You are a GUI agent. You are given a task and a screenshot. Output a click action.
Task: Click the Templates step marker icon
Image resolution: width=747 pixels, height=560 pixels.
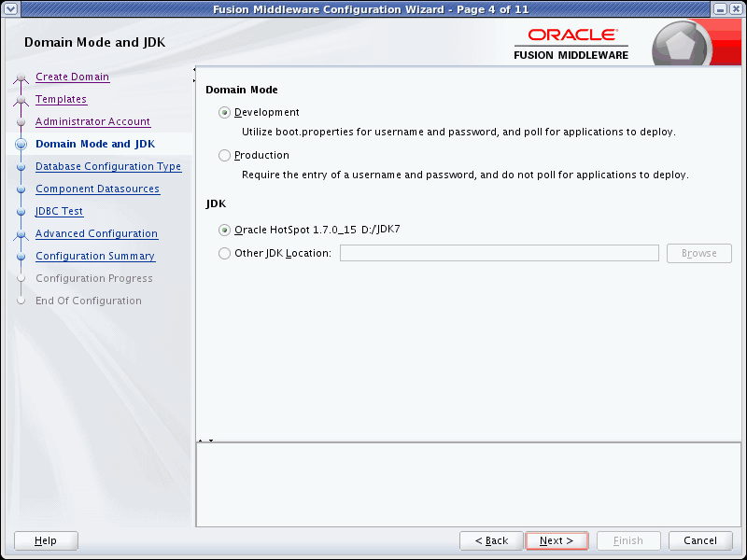pyautogui.click(x=21, y=100)
